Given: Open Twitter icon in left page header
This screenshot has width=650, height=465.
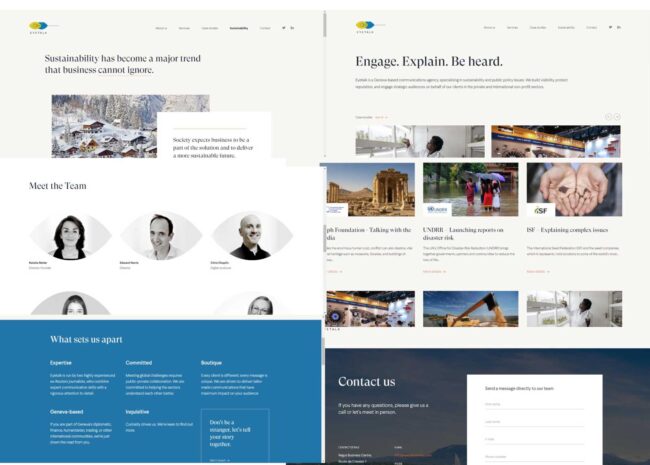Looking at the screenshot, I should [283, 28].
